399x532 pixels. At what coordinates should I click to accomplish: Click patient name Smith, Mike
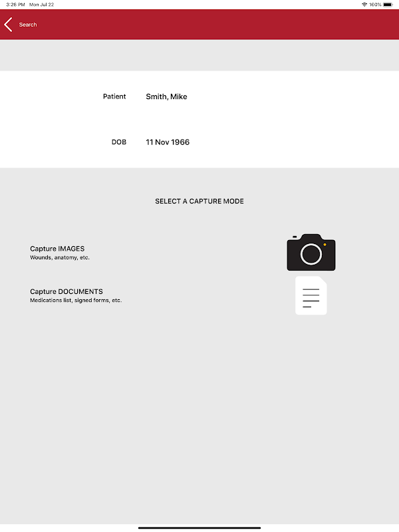[167, 96]
